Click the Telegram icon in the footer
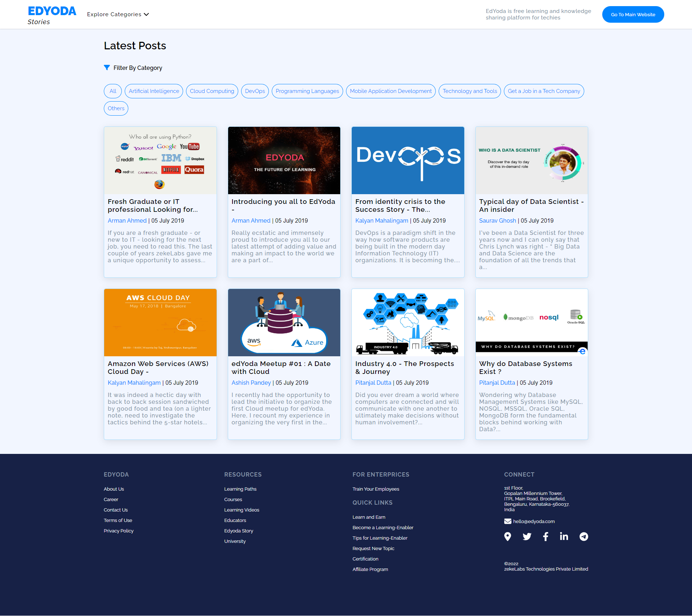The image size is (692, 616). 584,536
